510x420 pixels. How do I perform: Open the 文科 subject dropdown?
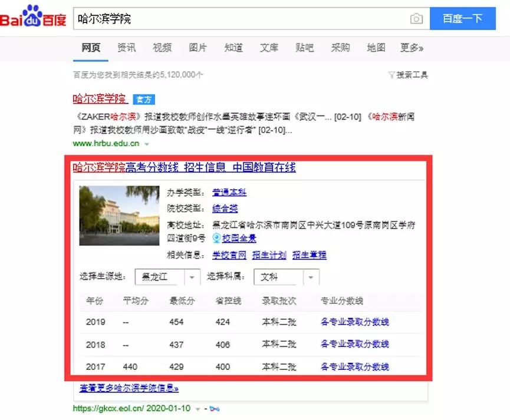287,277
